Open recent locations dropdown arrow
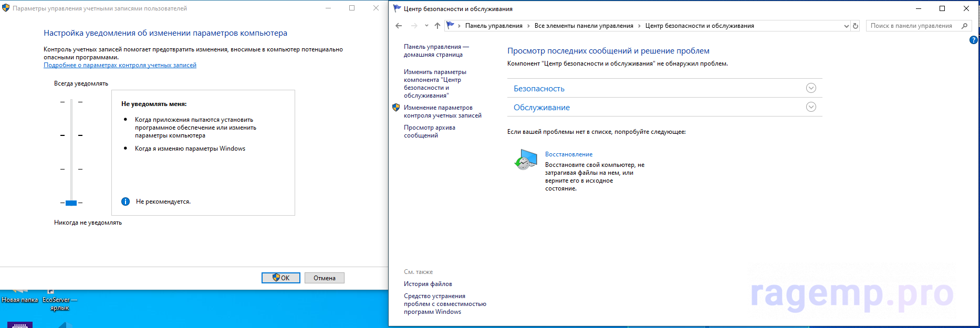The height and width of the screenshot is (328, 980). pyautogui.click(x=426, y=26)
